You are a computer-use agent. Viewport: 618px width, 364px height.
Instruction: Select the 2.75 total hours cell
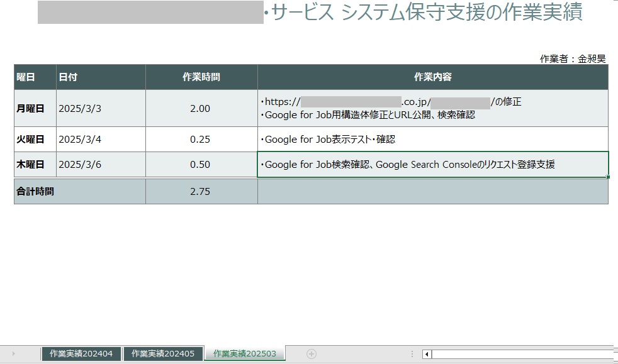pyautogui.click(x=201, y=192)
